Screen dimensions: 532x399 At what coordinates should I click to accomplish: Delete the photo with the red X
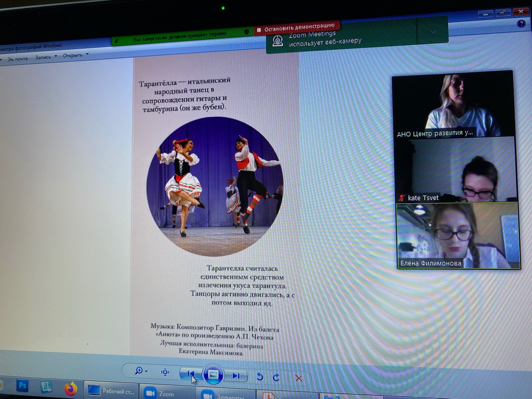click(x=298, y=378)
